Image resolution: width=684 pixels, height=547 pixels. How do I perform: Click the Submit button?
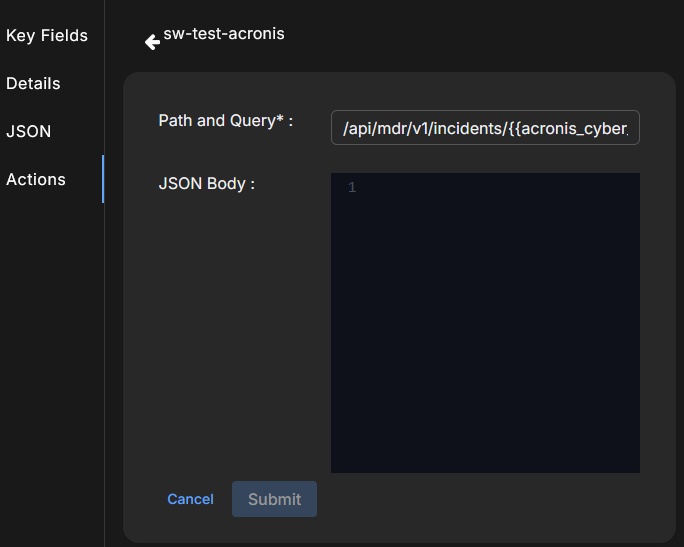click(x=274, y=499)
